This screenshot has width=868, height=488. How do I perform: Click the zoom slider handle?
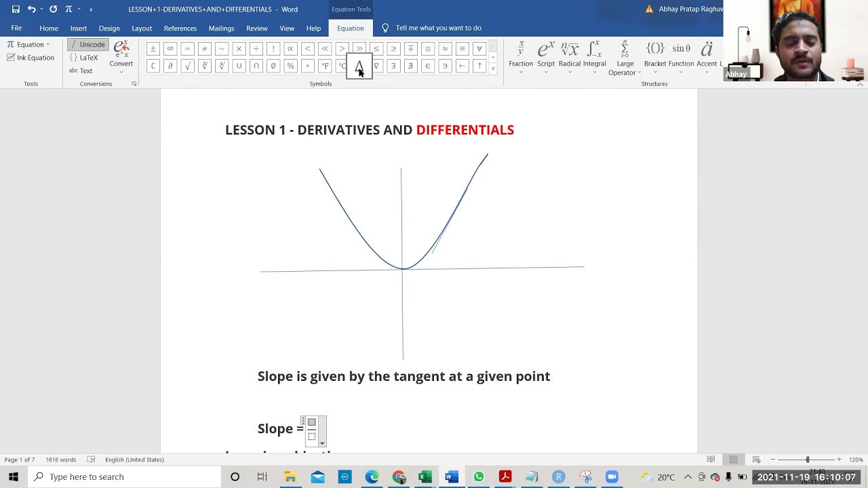807,460
